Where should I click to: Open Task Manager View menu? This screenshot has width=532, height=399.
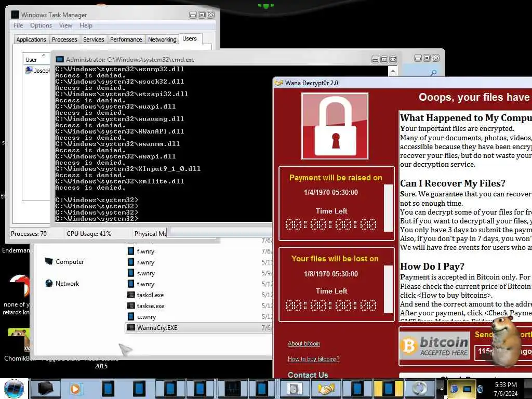(65, 25)
